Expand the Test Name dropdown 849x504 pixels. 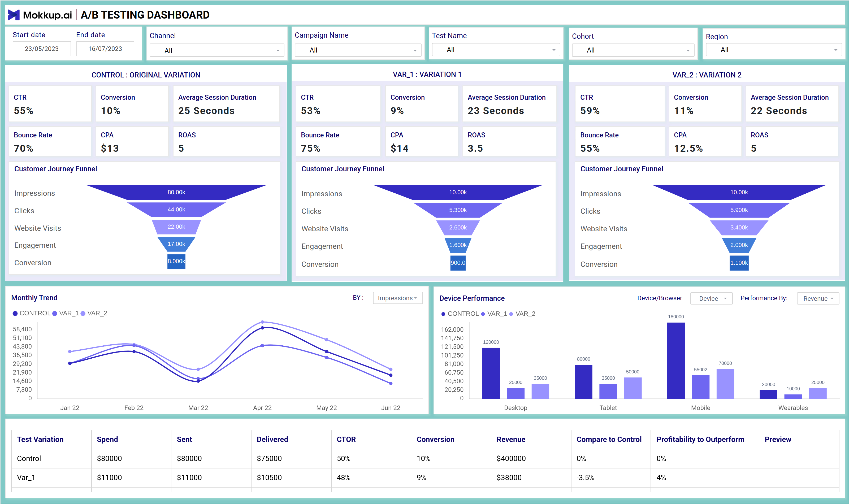(x=496, y=50)
